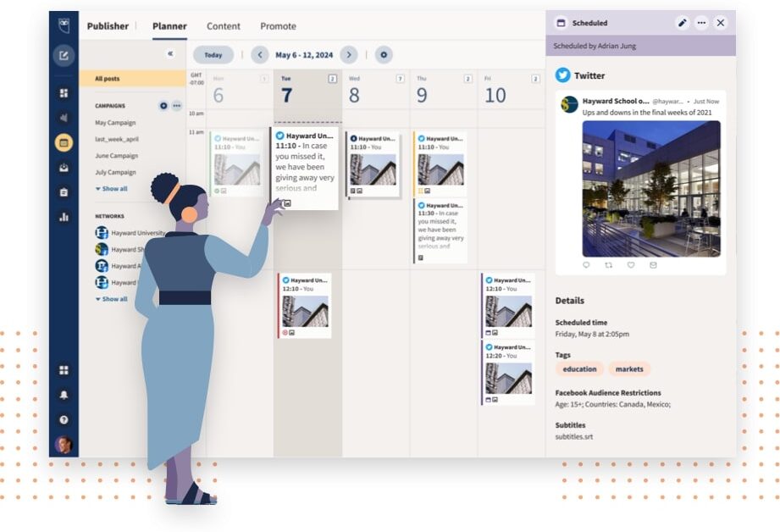Go to the next week
780x532 pixels.
pyautogui.click(x=349, y=55)
